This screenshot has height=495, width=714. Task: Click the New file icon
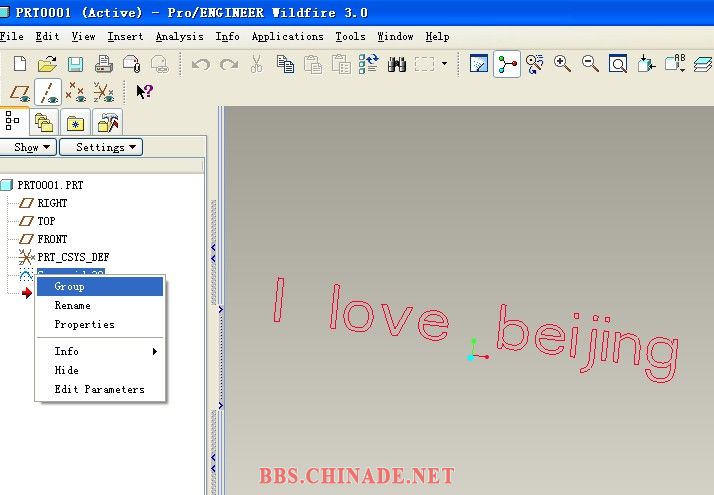point(19,64)
